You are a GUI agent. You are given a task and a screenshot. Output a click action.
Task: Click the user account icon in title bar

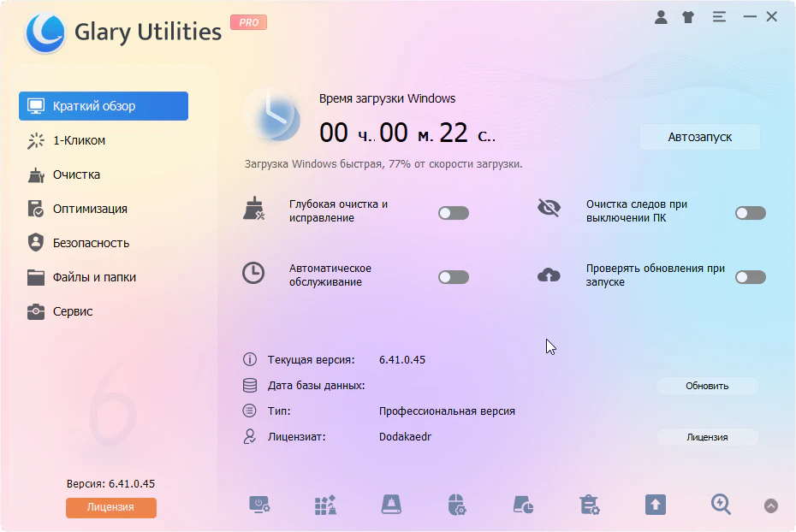(661, 16)
